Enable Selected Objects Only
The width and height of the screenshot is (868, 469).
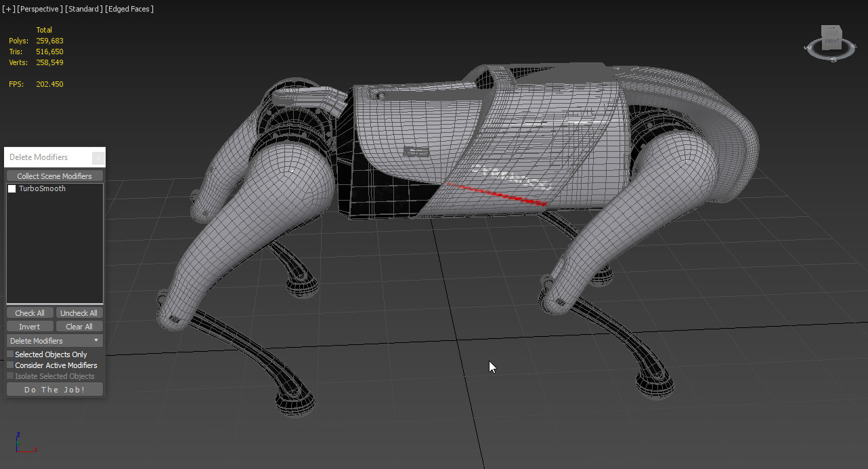coord(11,354)
